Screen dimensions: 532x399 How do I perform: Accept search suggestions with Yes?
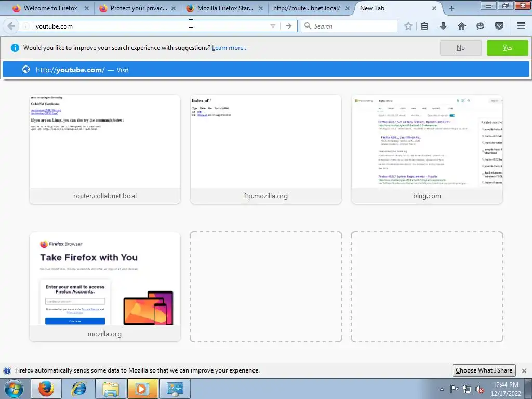coord(507,48)
